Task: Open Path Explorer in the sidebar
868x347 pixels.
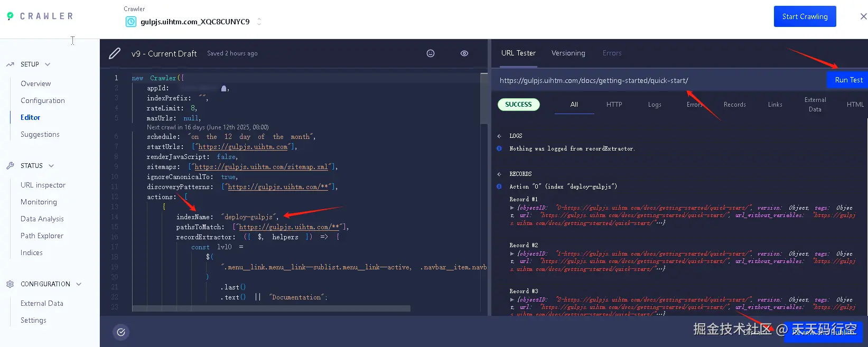Action: click(42, 236)
